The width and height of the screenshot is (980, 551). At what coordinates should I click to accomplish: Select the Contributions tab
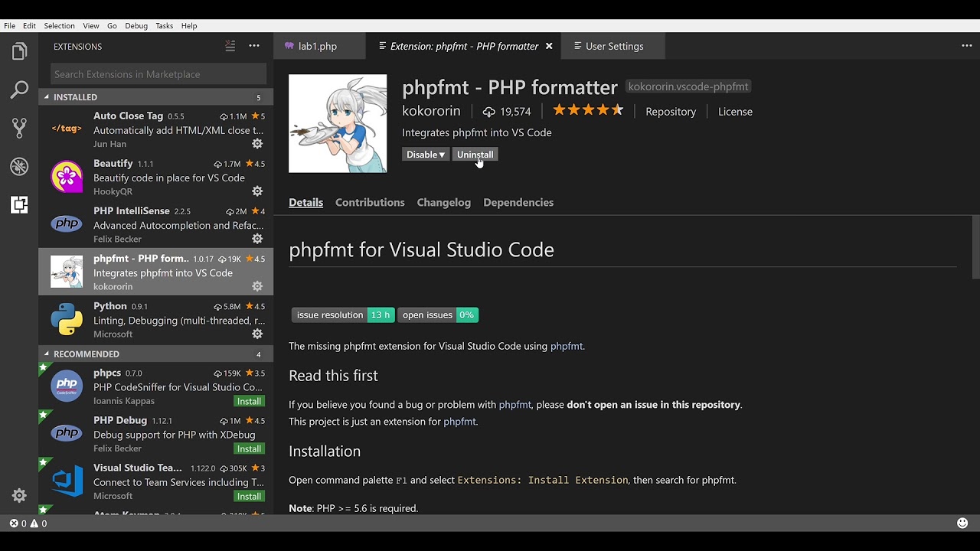click(370, 202)
